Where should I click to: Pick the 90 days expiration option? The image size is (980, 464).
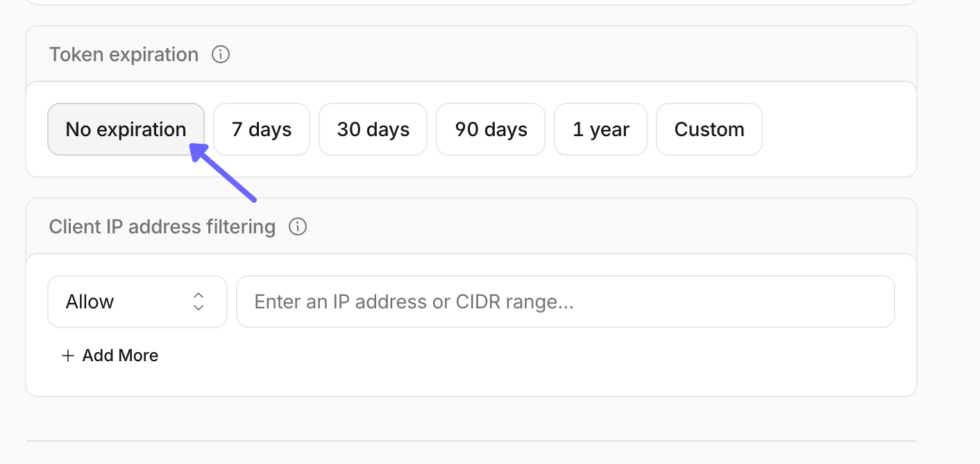coord(491,129)
